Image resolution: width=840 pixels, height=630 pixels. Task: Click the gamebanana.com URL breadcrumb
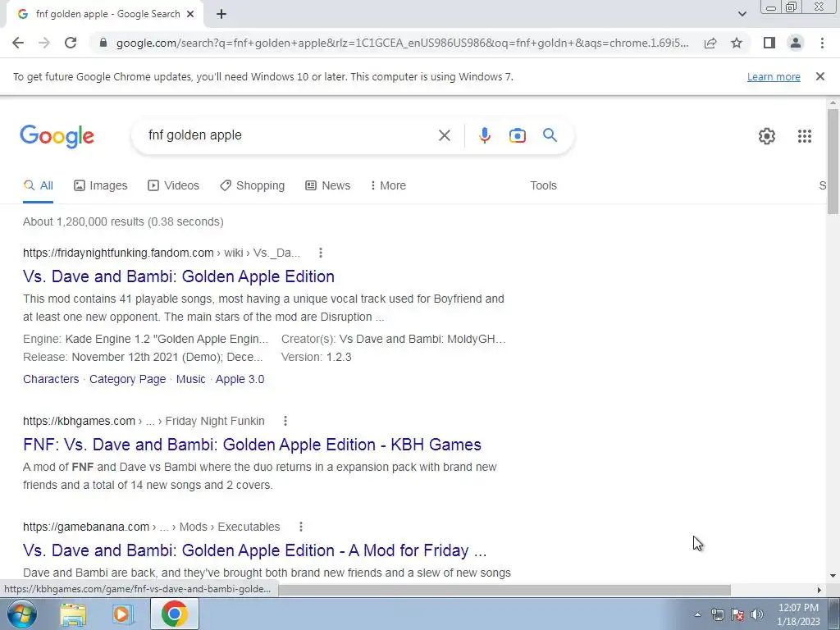pyautogui.click(x=151, y=527)
